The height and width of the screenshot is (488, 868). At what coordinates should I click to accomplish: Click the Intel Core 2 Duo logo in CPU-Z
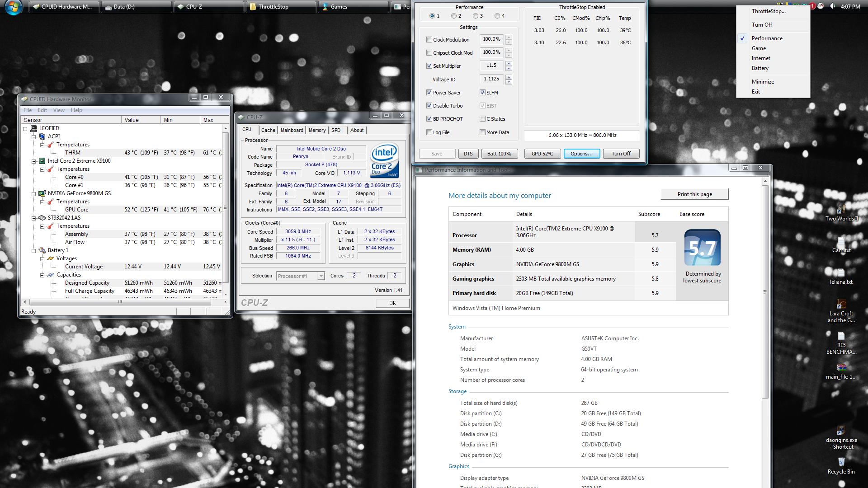(x=384, y=160)
